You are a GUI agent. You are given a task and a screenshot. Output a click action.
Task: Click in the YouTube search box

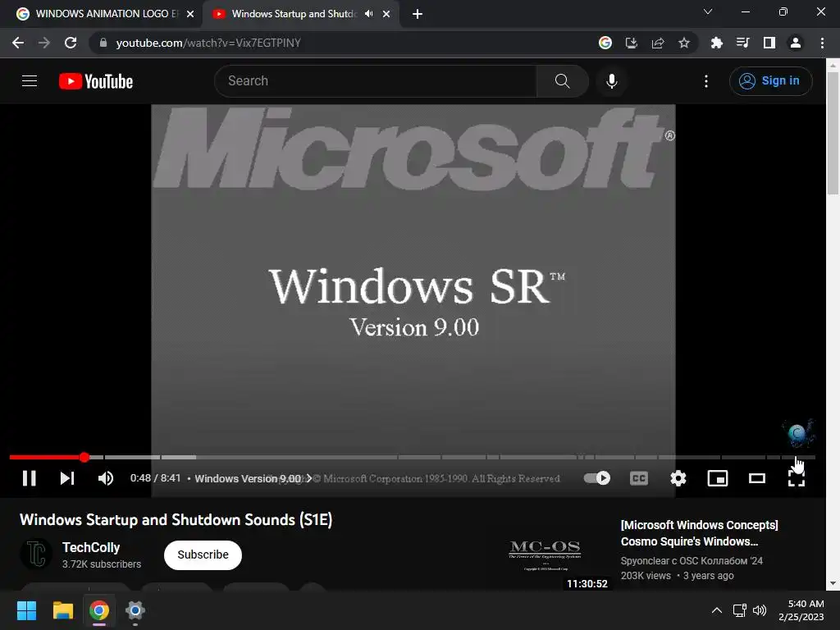click(x=376, y=81)
